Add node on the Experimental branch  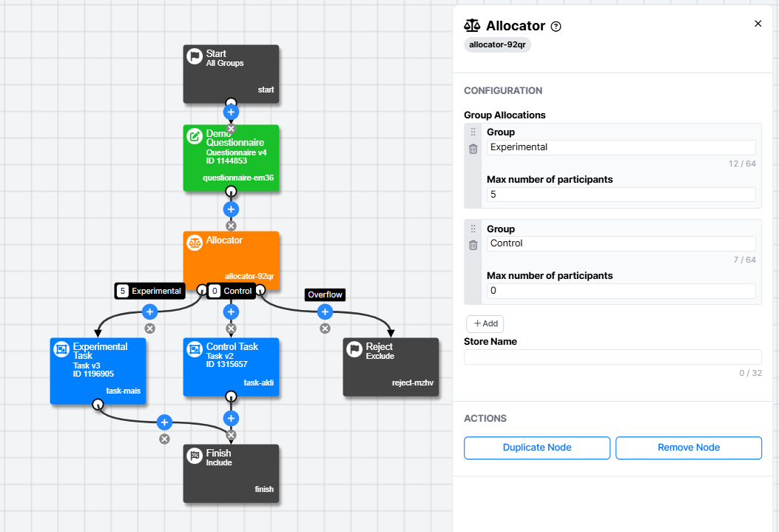coord(149,312)
